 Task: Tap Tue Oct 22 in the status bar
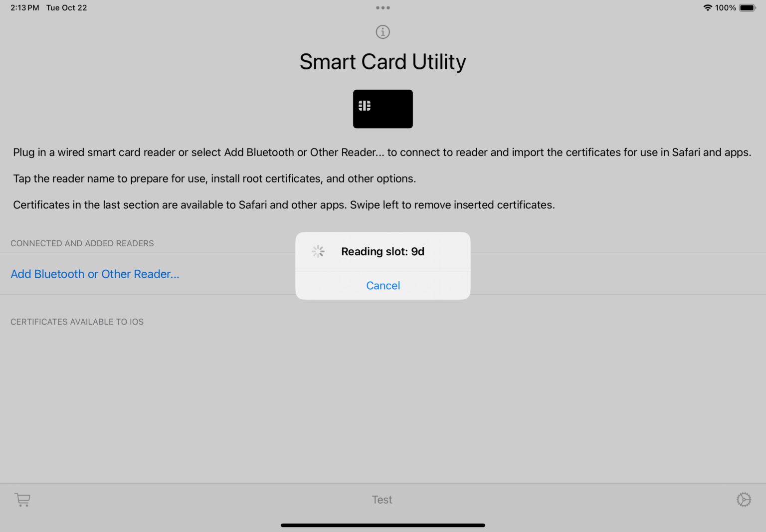(x=66, y=7)
